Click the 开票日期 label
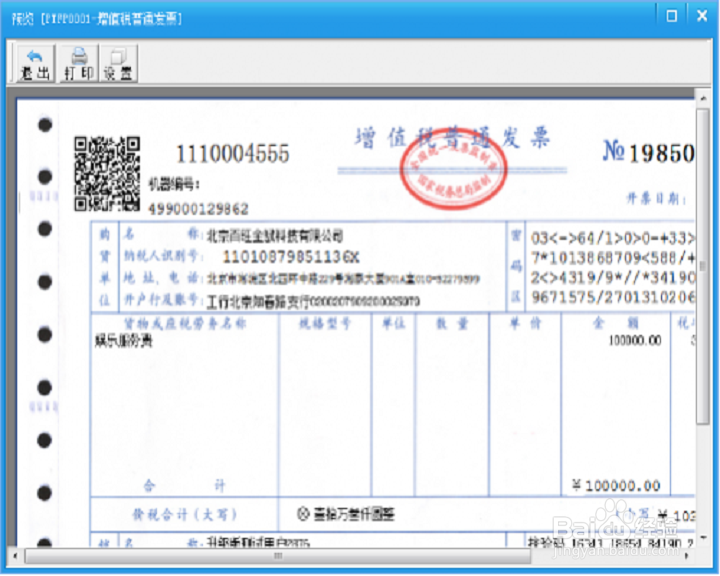This screenshot has width=720, height=576. point(657,199)
